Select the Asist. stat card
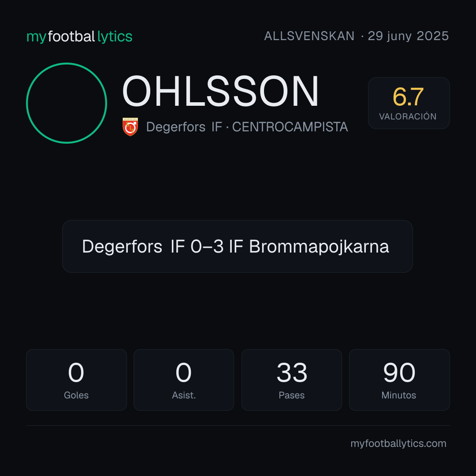This screenshot has width=476, height=476. point(184,380)
